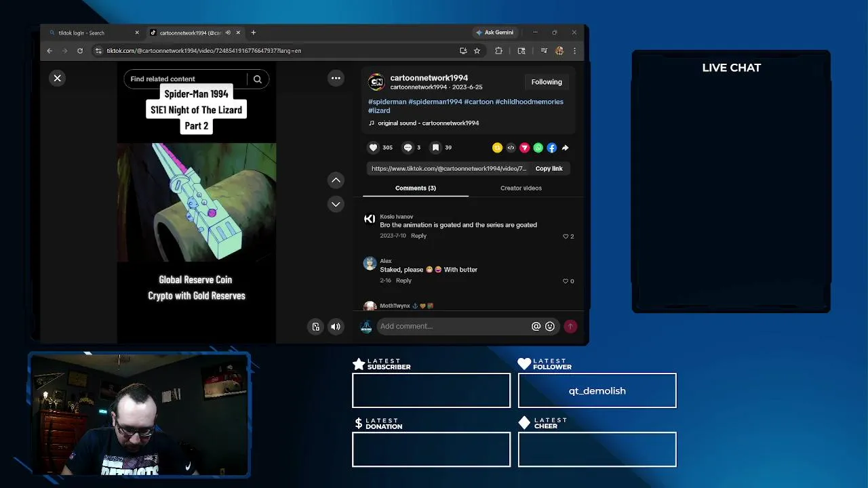Open the #cartoon hashtag
The width and height of the screenshot is (868, 488).
[479, 102]
